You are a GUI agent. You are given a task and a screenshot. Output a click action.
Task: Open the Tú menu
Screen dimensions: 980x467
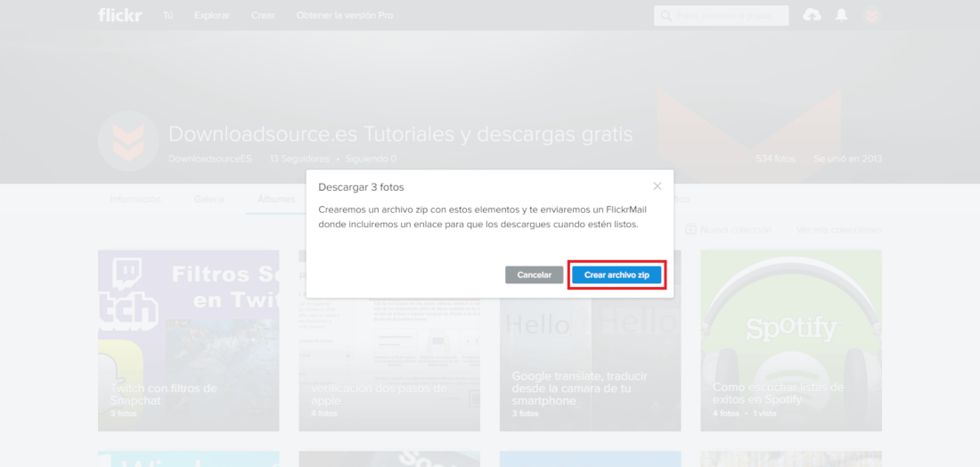tap(168, 15)
